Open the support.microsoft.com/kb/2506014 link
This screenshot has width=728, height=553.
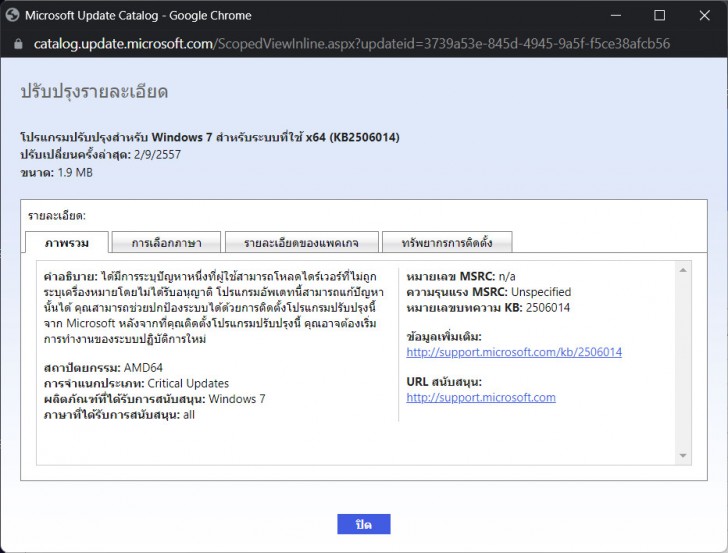pyautogui.click(x=514, y=352)
